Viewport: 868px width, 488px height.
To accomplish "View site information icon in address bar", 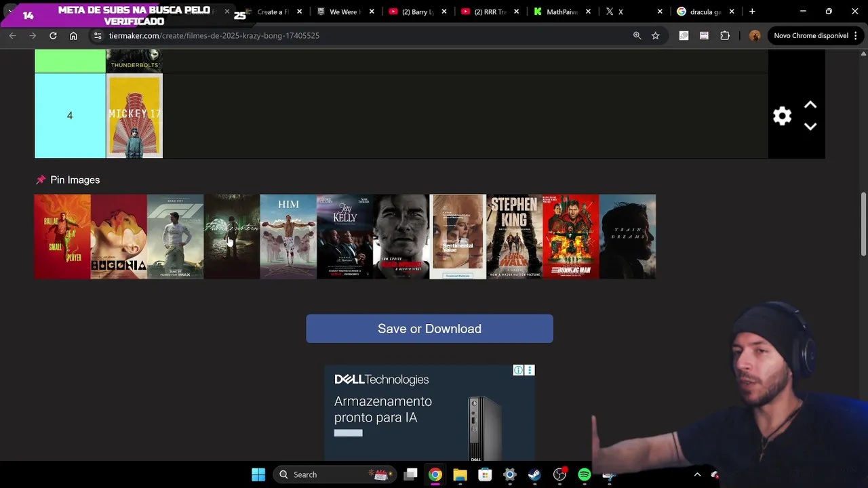I will click(x=98, y=35).
